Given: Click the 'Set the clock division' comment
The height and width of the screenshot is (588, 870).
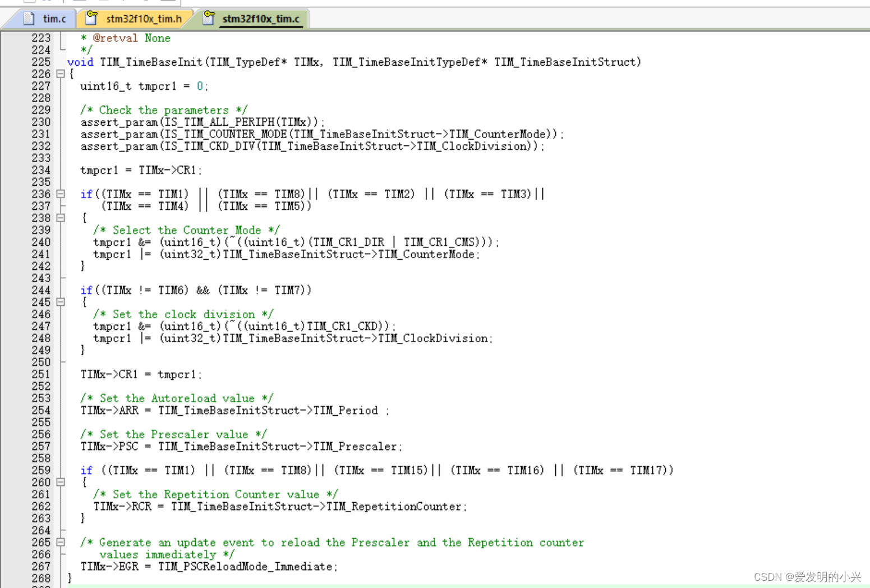Looking at the screenshot, I should pos(183,315).
